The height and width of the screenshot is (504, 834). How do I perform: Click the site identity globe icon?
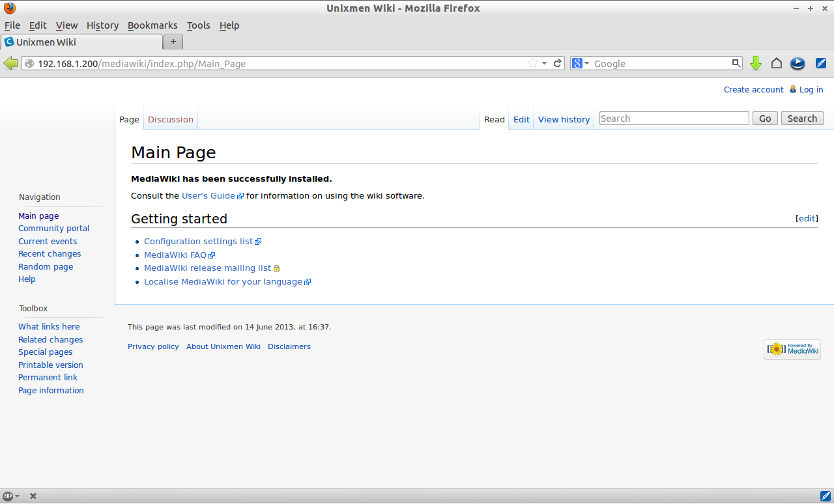29,63
